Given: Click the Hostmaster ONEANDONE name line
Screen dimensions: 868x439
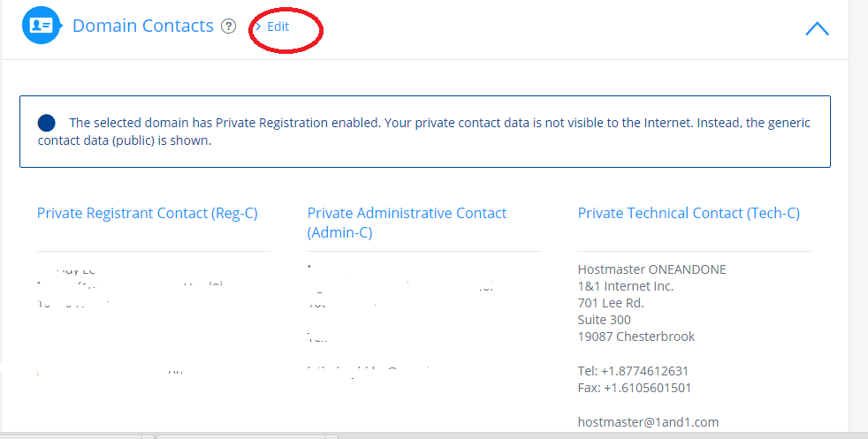Looking at the screenshot, I should coord(651,269).
